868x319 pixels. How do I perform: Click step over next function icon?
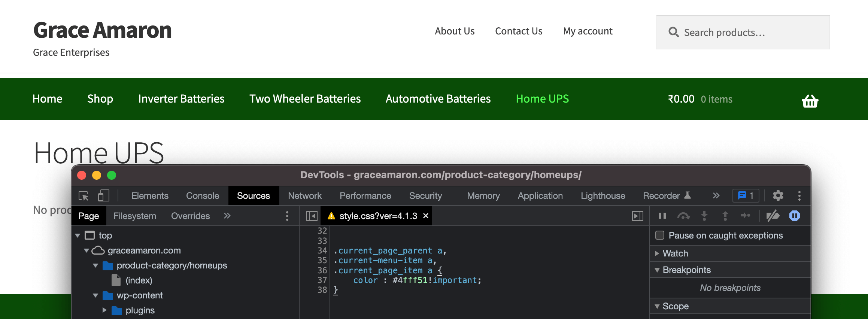click(683, 216)
